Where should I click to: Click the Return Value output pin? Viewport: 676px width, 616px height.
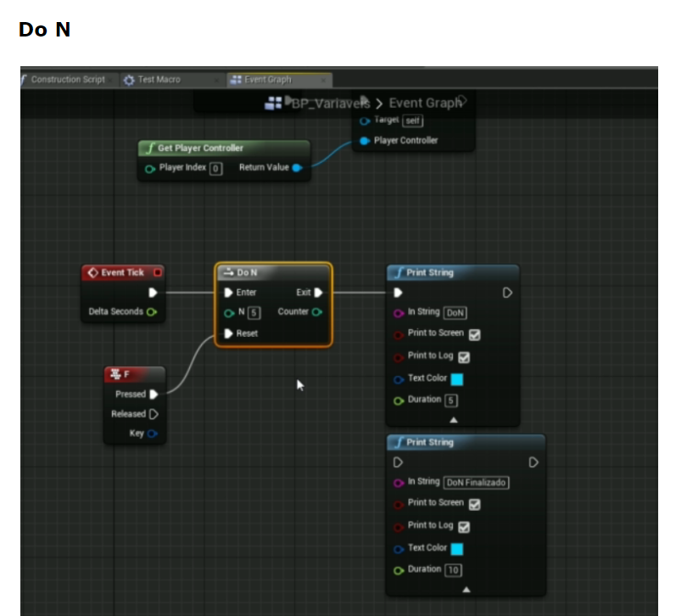point(298,168)
